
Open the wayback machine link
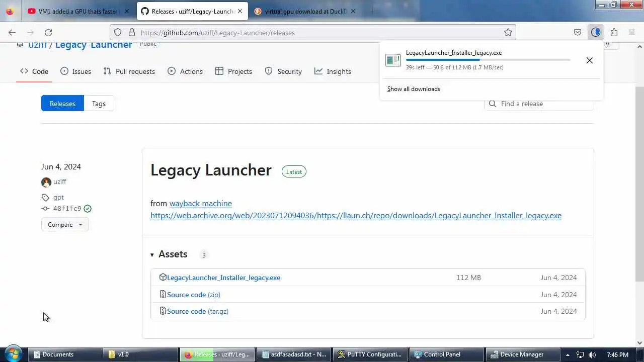[x=201, y=204]
